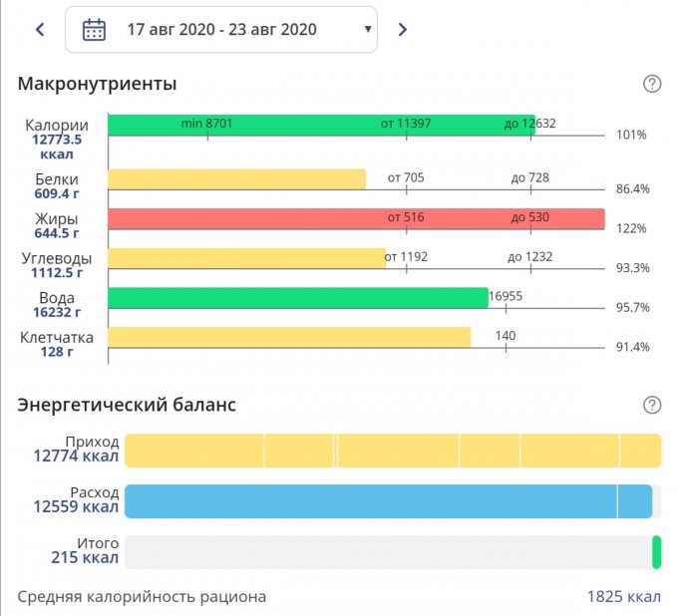678x616 pixels.
Task: Click the date range 17 авг 2020 - 23 авг 2020
Action: click(221, 30)
